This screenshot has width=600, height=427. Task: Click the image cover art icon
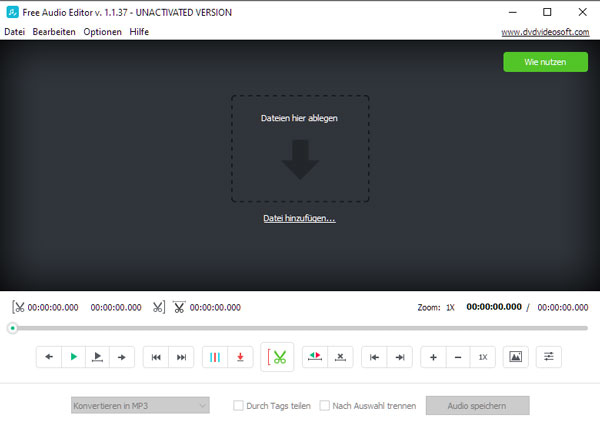coord(515,357)
